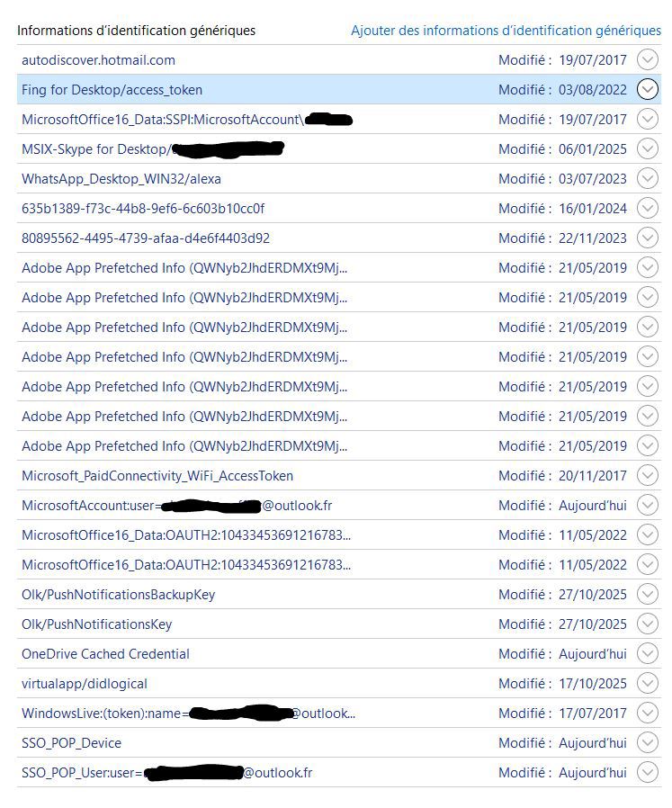Open 'Olk/PushNotificationsBackupKey' name
The image size is (672, 808).
118,595
